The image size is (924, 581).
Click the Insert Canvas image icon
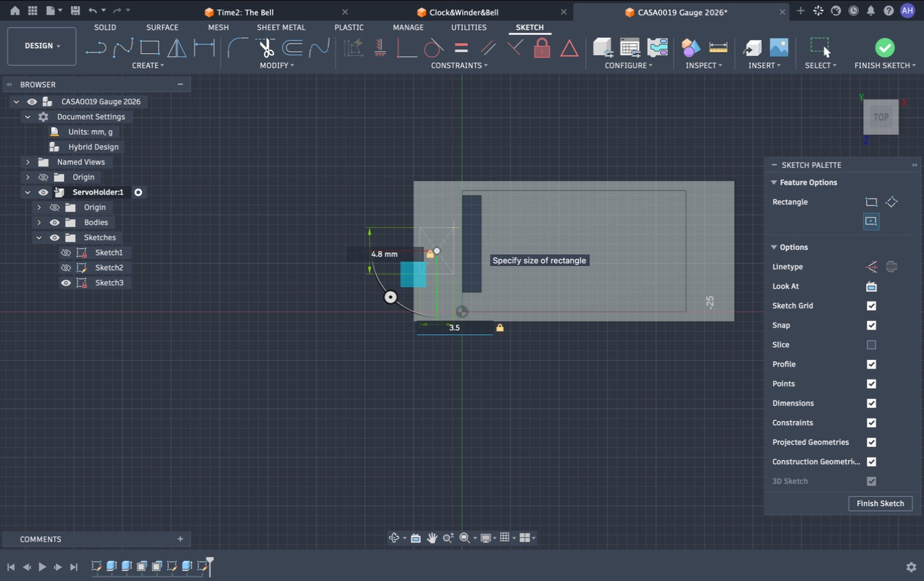(x=779, y=47)
